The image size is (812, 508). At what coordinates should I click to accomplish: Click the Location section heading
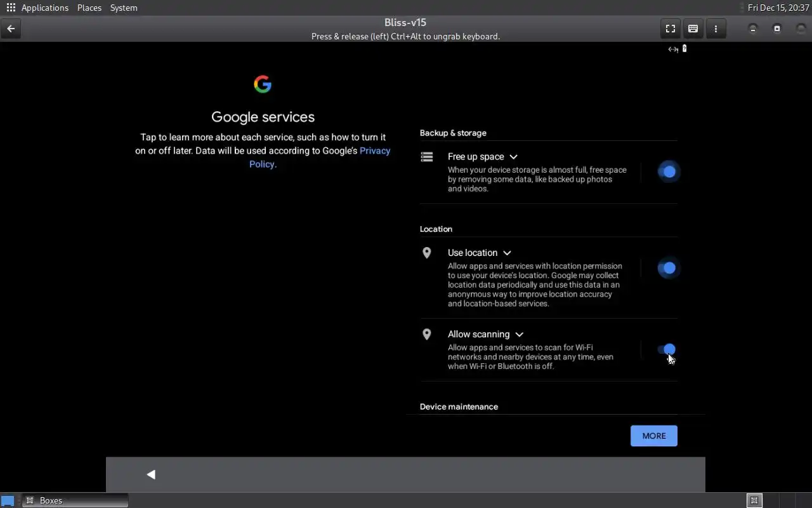(436, 229)
